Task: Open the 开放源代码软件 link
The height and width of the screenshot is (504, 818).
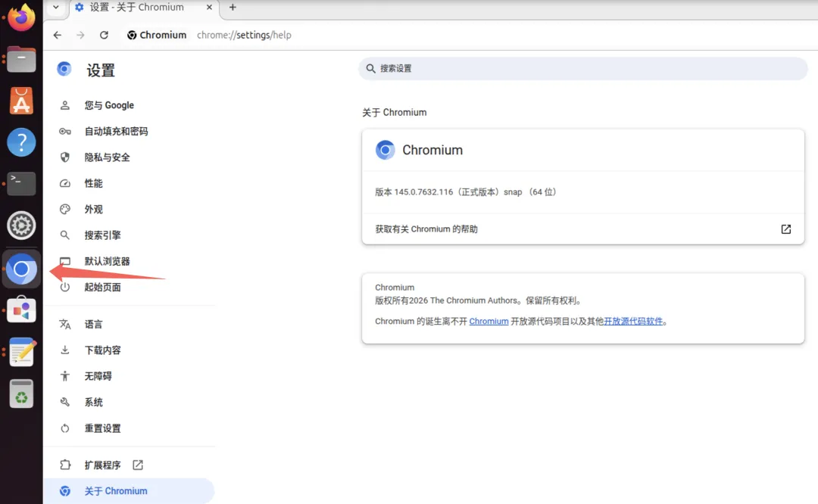Action: (x=633, y=321)
